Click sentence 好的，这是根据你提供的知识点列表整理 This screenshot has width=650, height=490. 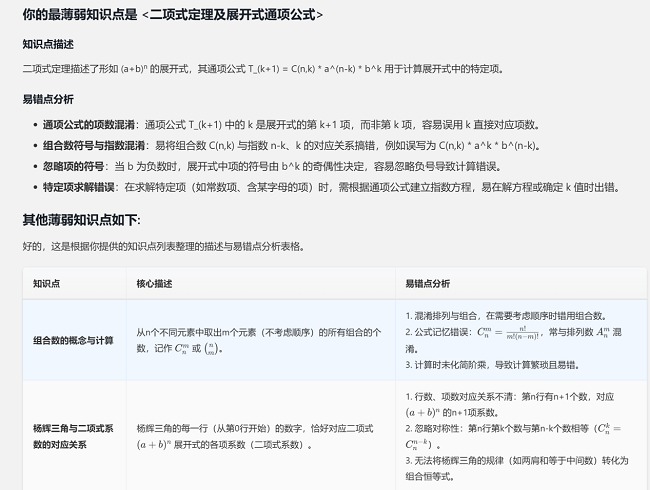point(165,247)
